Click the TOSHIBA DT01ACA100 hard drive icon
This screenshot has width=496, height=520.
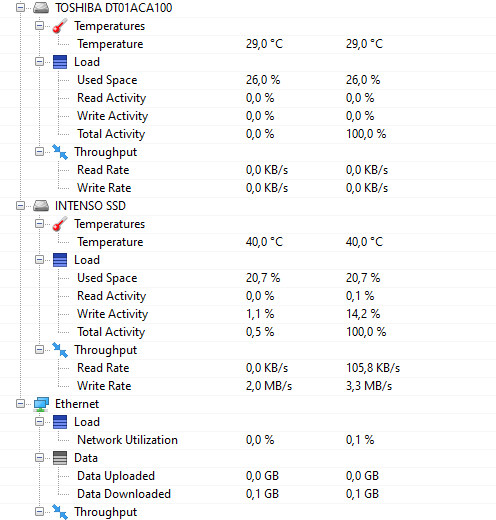point(41,8)
